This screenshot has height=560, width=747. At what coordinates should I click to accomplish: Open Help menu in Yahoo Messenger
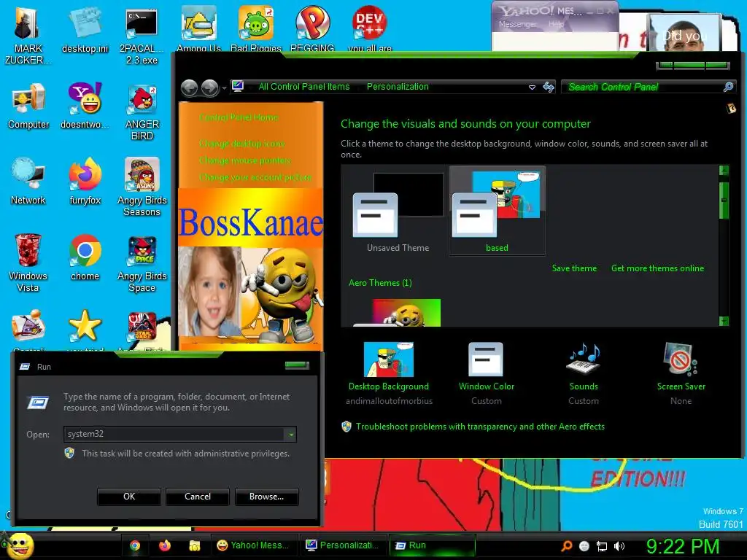point(556,24)
